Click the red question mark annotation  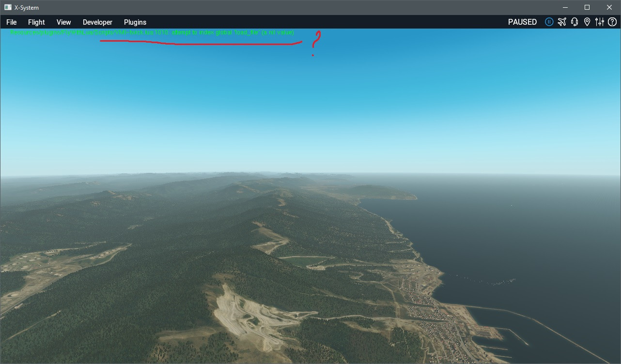[315, 44]
